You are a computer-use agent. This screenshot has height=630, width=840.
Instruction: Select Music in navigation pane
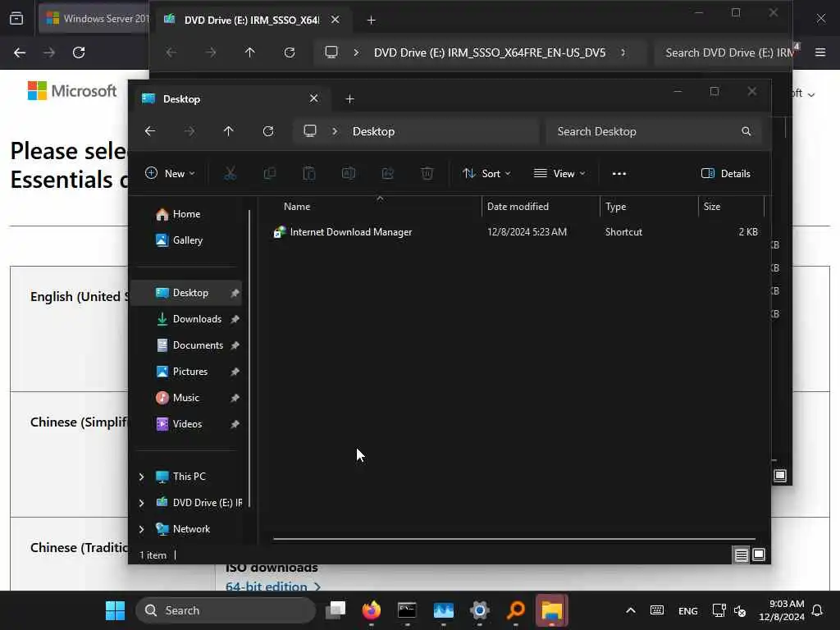click(186, 398)
